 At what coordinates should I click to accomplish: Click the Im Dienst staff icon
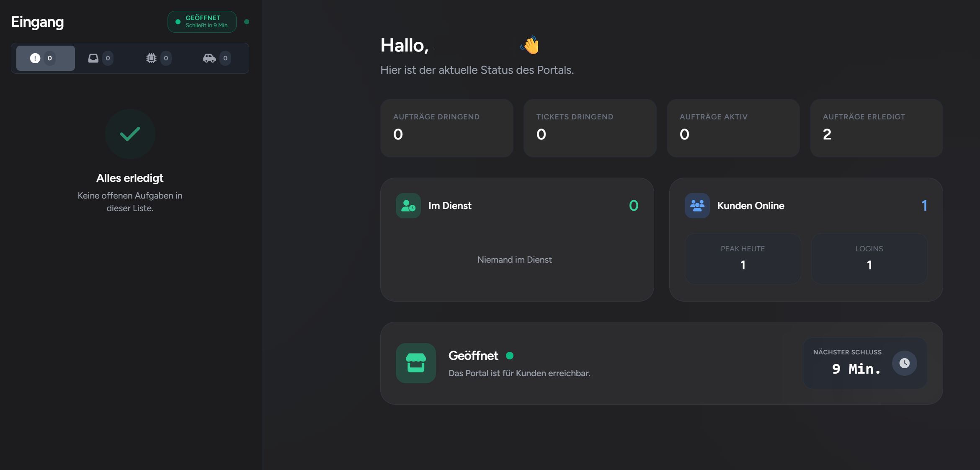click(408, 206)
